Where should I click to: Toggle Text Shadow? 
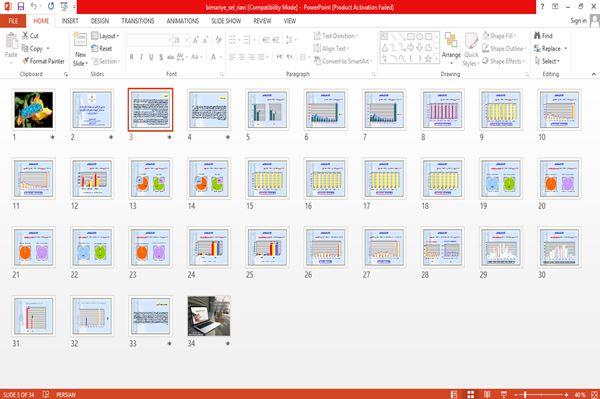coord(161,57)
